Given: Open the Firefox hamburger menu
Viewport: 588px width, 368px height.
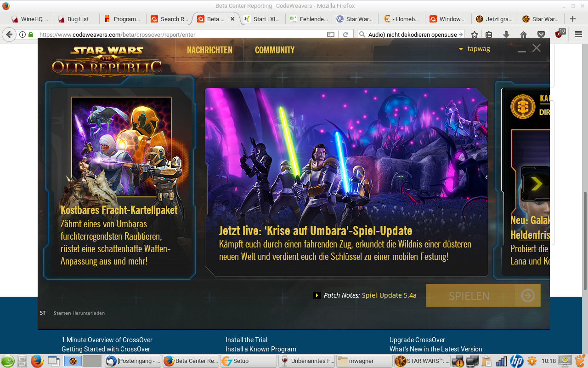Looking at the screenshot, I should 578,34.
